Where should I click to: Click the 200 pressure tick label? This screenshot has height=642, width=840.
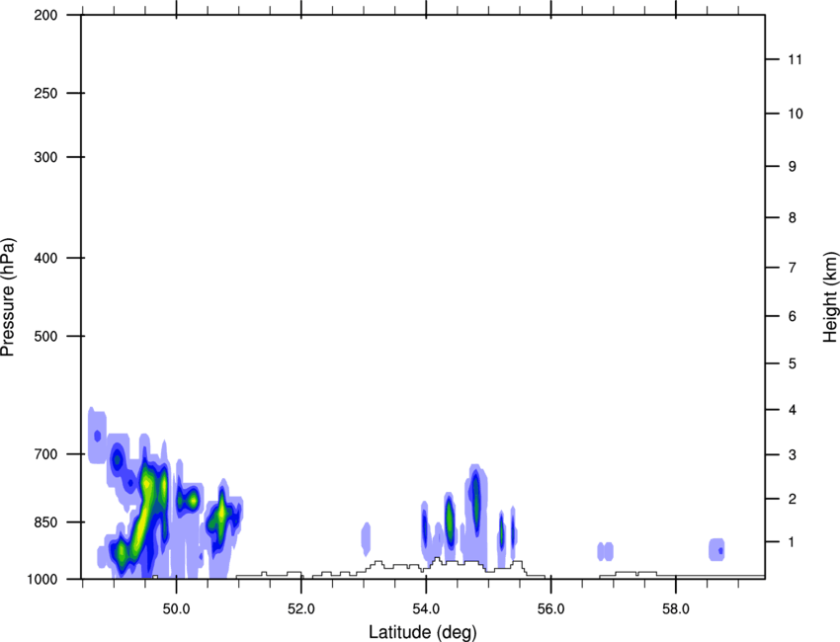pos(46,15)
